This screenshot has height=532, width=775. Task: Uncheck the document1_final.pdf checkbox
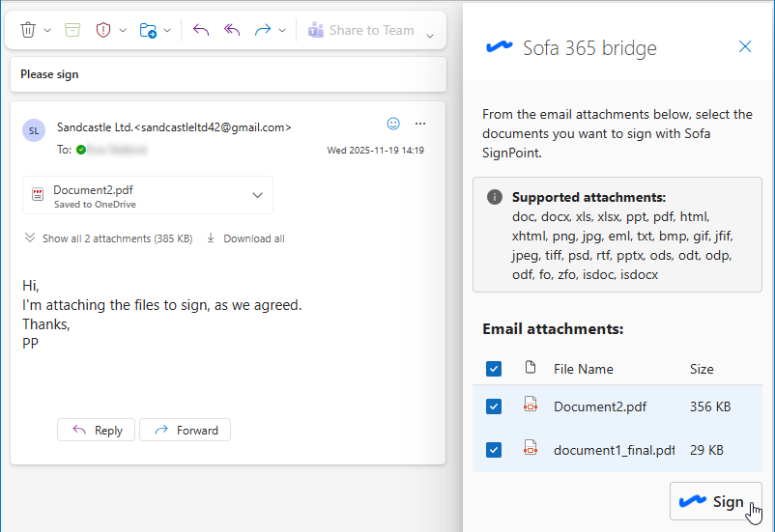(x=494, y=450)
